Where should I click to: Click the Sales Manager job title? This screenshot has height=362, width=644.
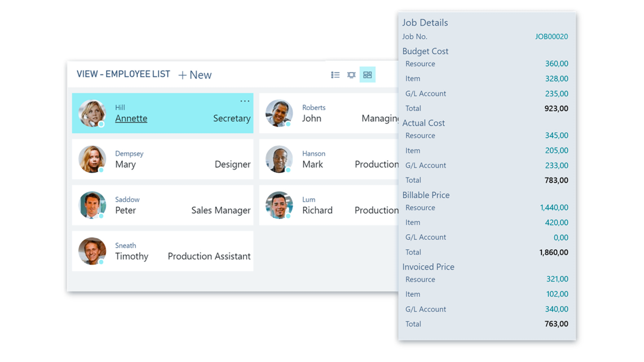click(221, 210)
